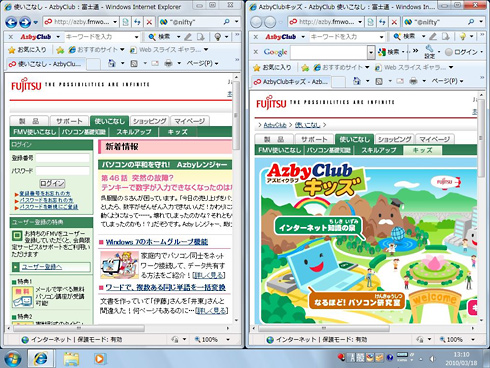Click Windows Start orb on taskbar

coord(13,359)
